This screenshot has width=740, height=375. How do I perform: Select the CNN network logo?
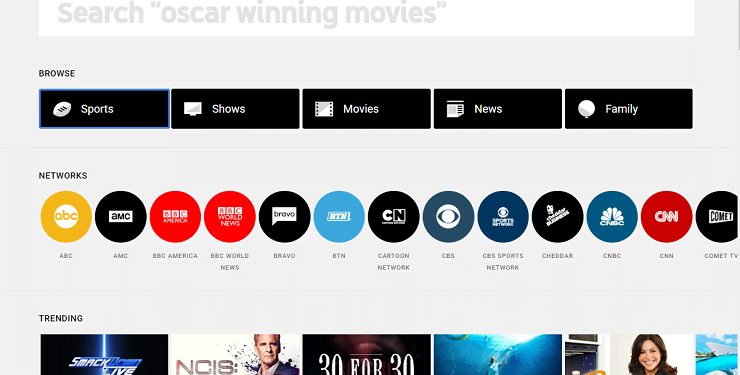click(666, 217)
